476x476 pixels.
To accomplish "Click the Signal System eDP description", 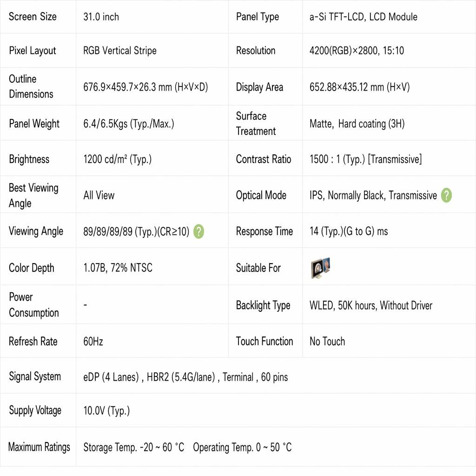I will (185, 377).
